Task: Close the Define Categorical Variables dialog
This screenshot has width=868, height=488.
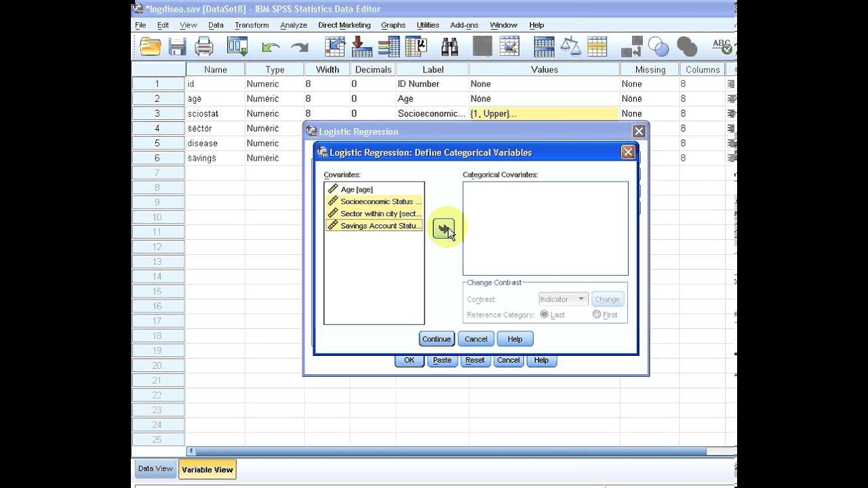Action: pos(628,152)
